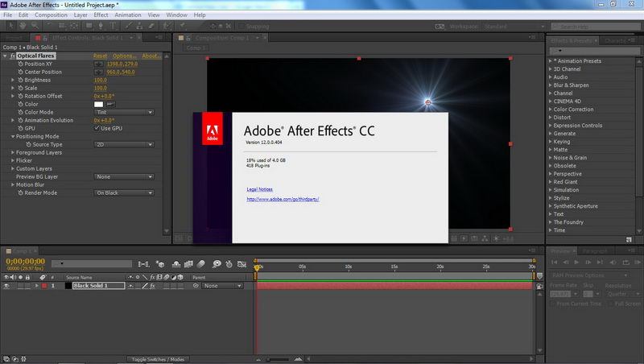Viewport: 644px width, 364px height.
Task: Click the Color eyedropper icon
Action: point(111,105)
